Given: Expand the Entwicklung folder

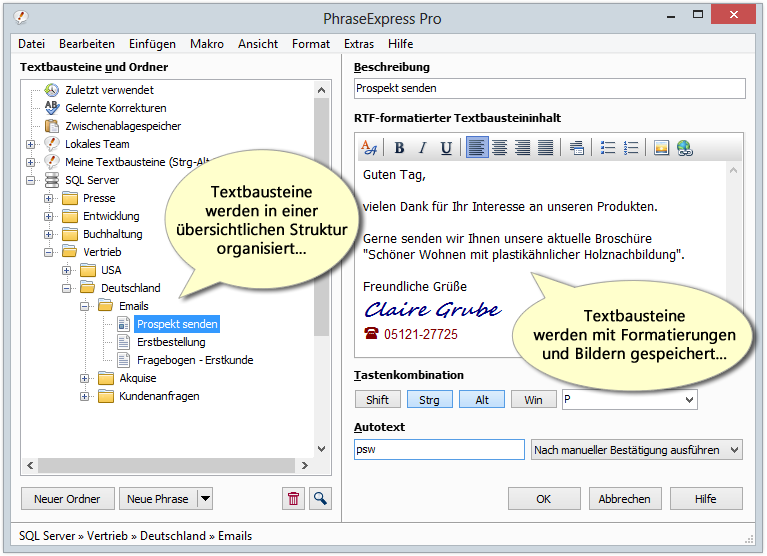Looking at the screenshot, I should pos(48,216).
